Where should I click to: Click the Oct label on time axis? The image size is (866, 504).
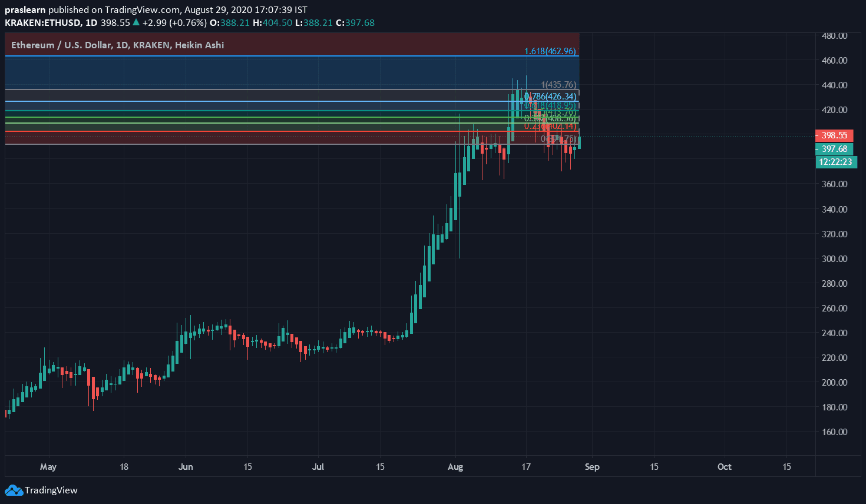(724, 467)
